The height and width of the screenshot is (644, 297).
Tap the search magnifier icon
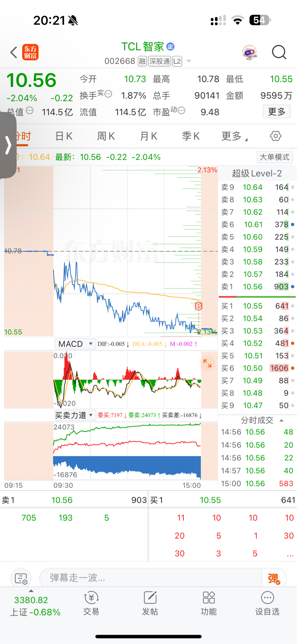coord(279,52)
